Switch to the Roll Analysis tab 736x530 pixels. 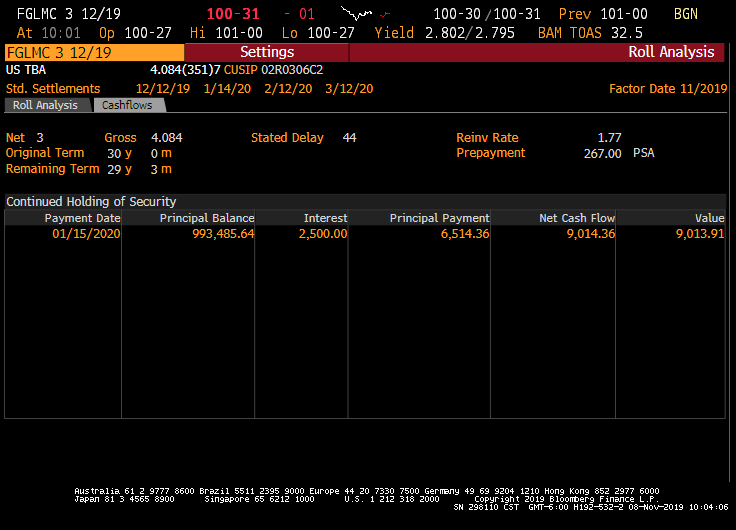coord(46,105)
